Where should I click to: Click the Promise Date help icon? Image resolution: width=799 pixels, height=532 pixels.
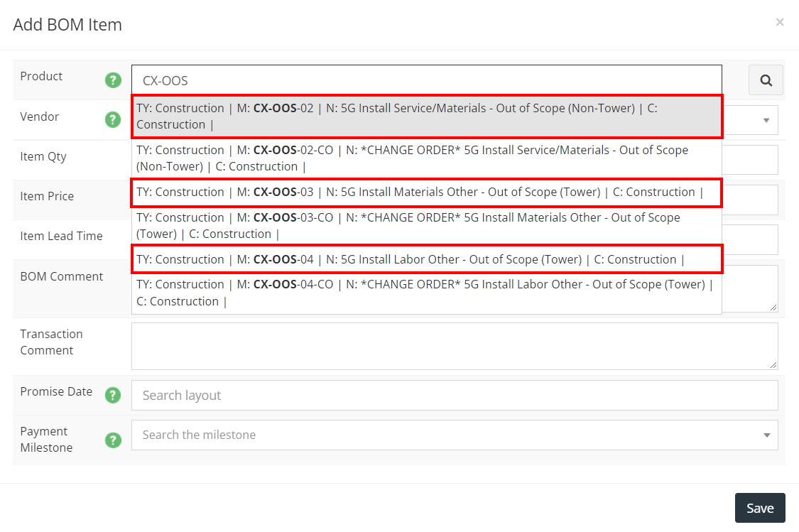click(113, 395)
